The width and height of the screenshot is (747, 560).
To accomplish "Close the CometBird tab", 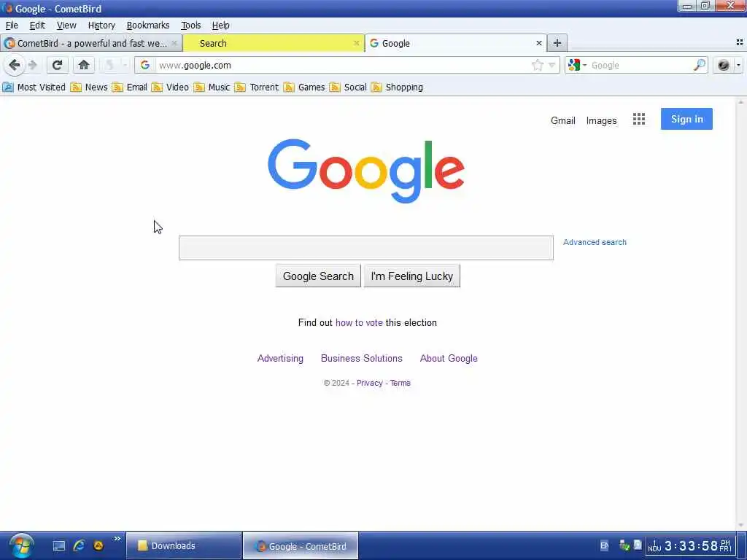I will pos(174,43).
